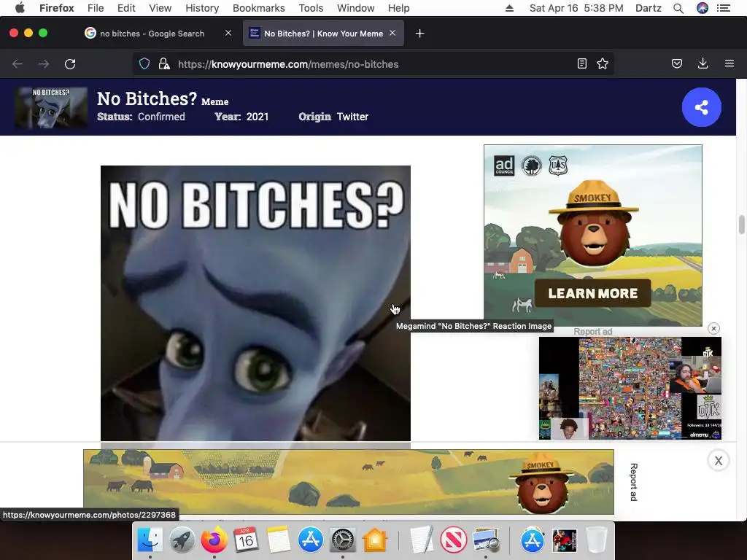Image resolution: width=747 pixels, height=560 pixels.
Task: Open Notes in the dock
Action: pyautogui.click(x=278, y=540)
